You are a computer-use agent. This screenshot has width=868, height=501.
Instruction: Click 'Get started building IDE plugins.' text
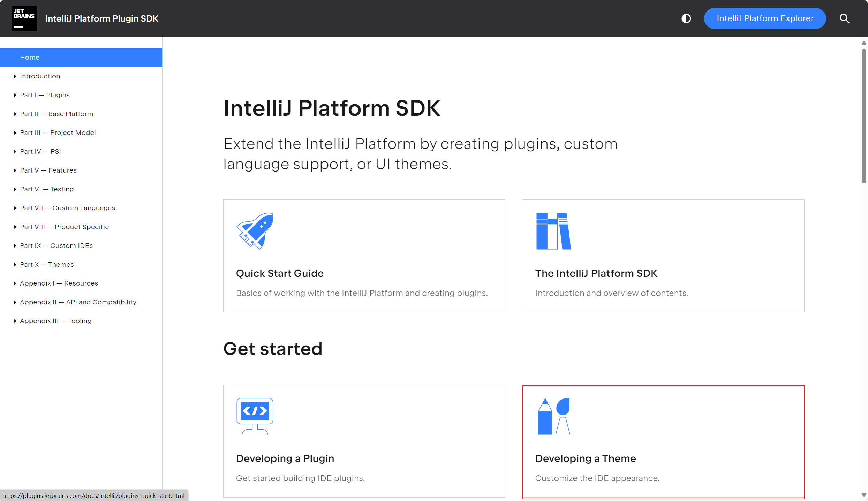pyautogui.click(x=300, y=478)
